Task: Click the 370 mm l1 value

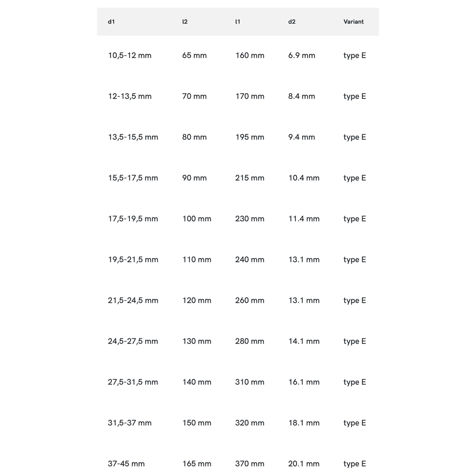Action: click(x=249, y=464)
